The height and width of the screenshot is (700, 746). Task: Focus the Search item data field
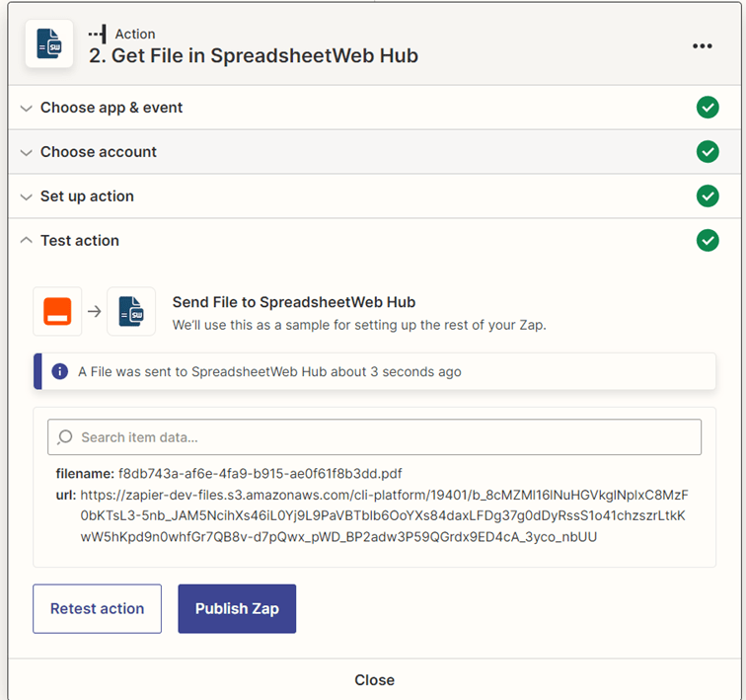374,436
